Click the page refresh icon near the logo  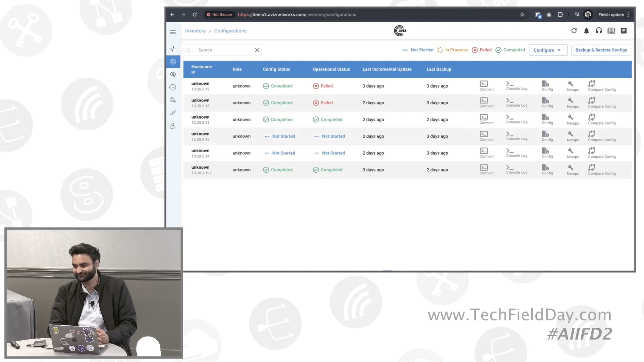pyautogui.click(x=574, y=31)
